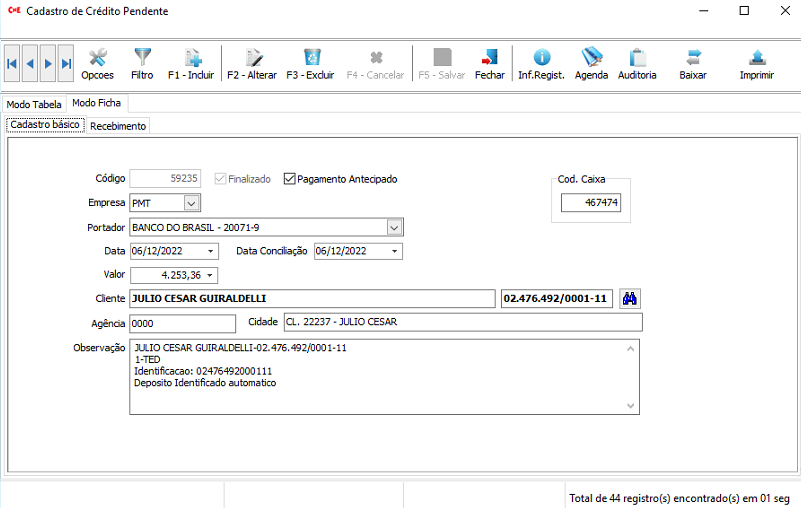Click the Baixar button
The height and width of the screenshot is (508, 801).
[693, 64]
